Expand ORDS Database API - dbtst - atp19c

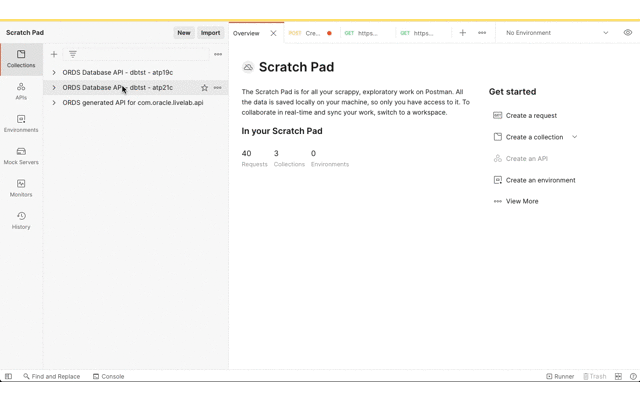point(54,73)
